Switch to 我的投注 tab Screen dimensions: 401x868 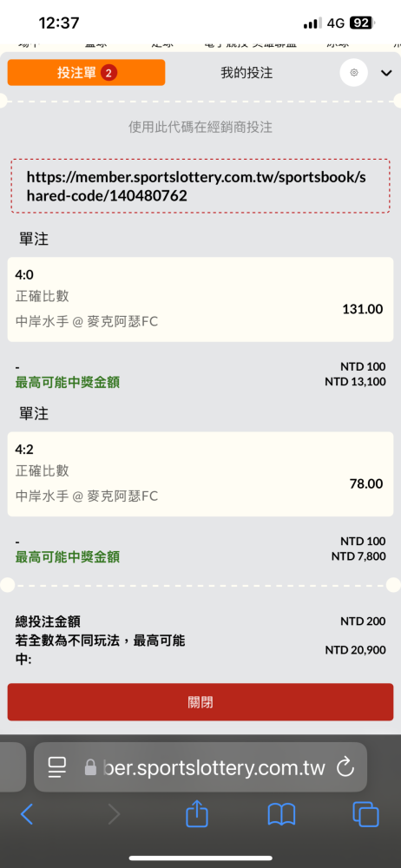point(247,73)
